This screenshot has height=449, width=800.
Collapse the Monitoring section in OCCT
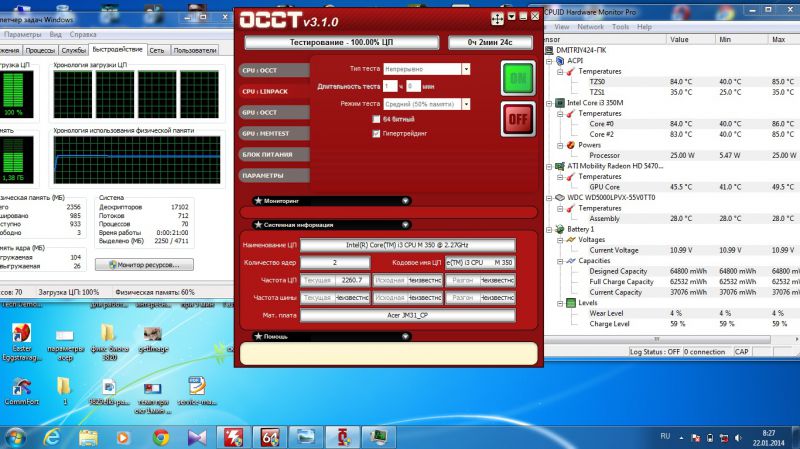[405, 201]
